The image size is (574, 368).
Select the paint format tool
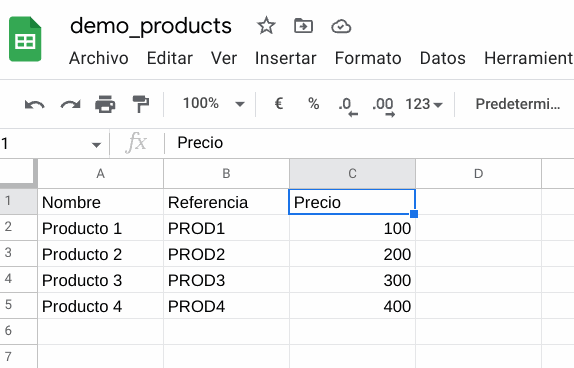click(x=141, y=104)
